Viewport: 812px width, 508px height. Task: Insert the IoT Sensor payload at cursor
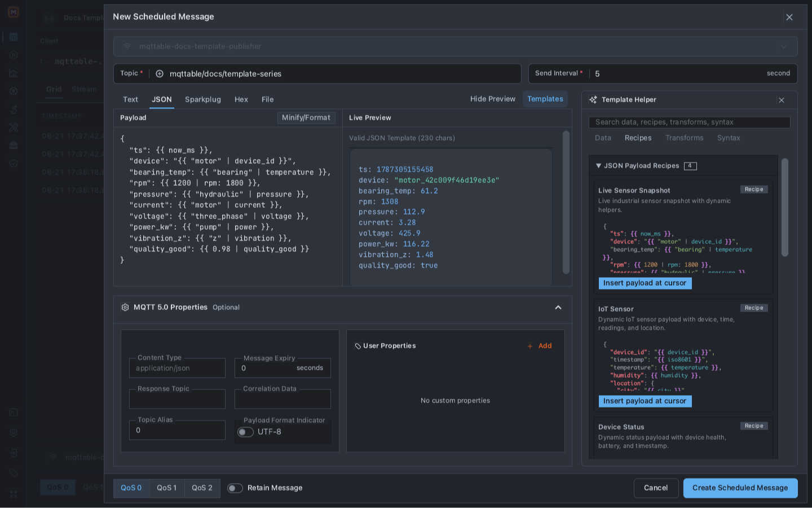click(x=645, y=401)
